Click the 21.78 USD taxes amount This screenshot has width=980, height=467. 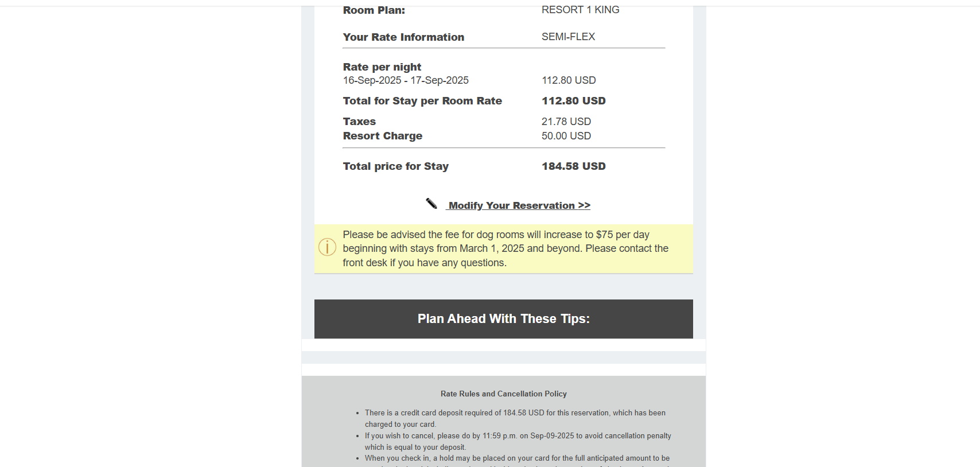tap(566, 122)
